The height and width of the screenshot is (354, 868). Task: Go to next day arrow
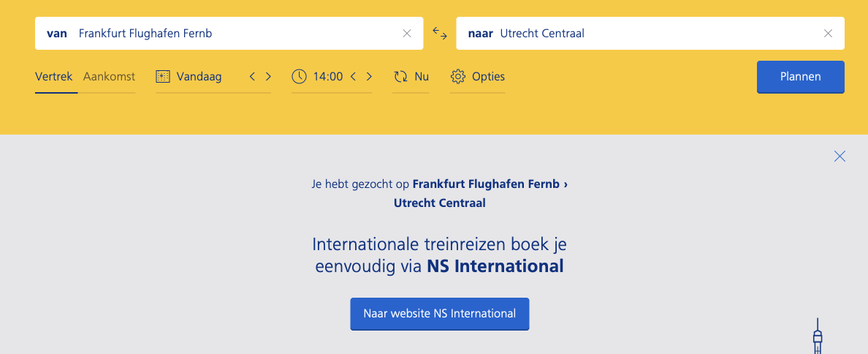click(x=268, y=76)
